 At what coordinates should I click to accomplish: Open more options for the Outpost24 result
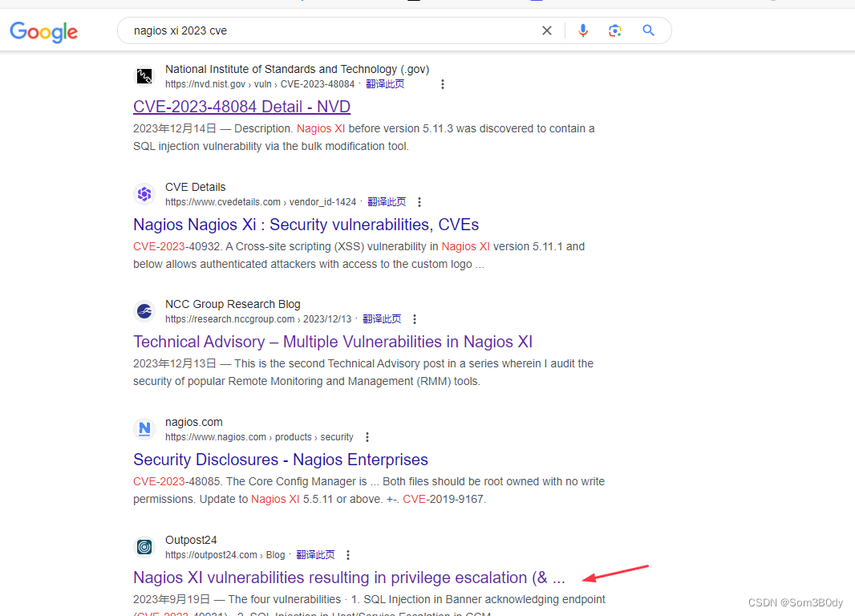tap(348, 555)
